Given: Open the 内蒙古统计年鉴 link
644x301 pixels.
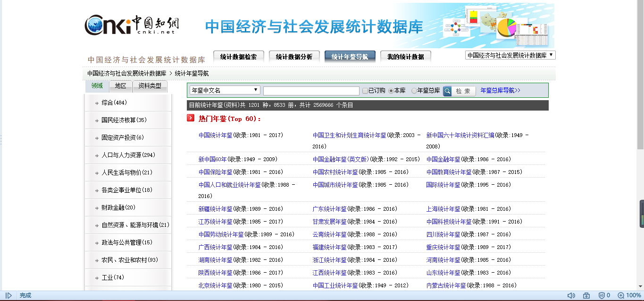Looking at the screenshot, I should click(x=446, y=285).
